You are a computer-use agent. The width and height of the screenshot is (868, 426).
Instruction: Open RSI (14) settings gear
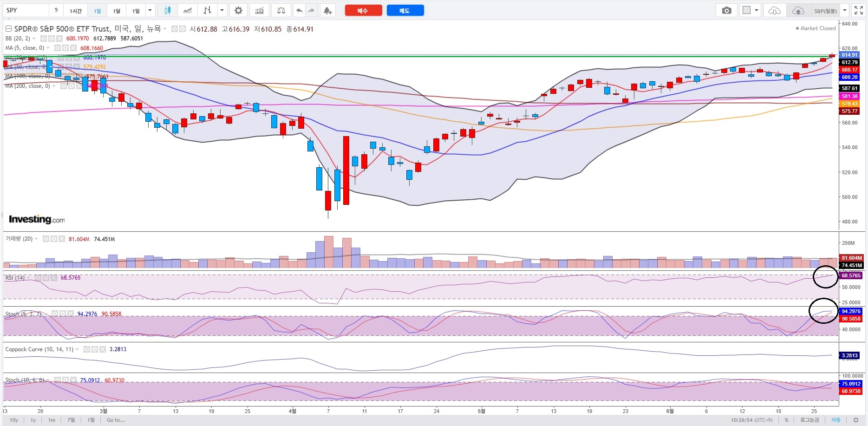pos(46,278)
